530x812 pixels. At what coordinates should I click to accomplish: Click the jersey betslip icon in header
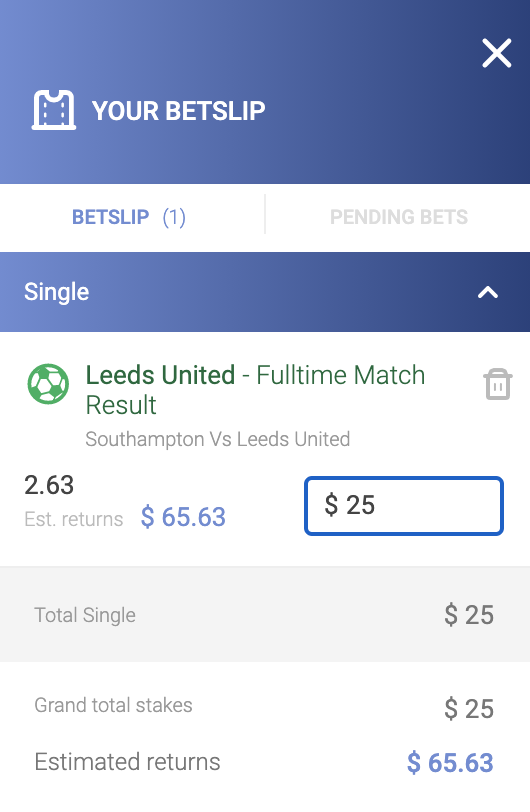coord(54,110)
